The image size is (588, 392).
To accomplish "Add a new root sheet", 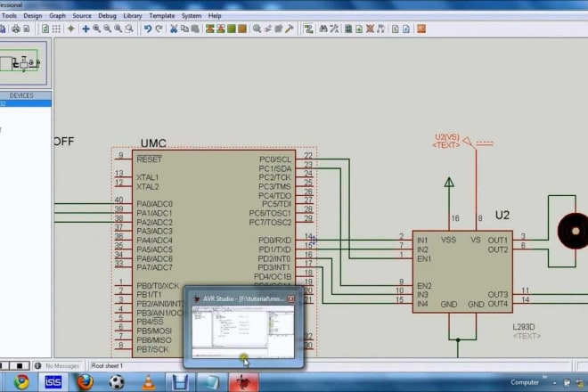I will [x=359, y=29].
